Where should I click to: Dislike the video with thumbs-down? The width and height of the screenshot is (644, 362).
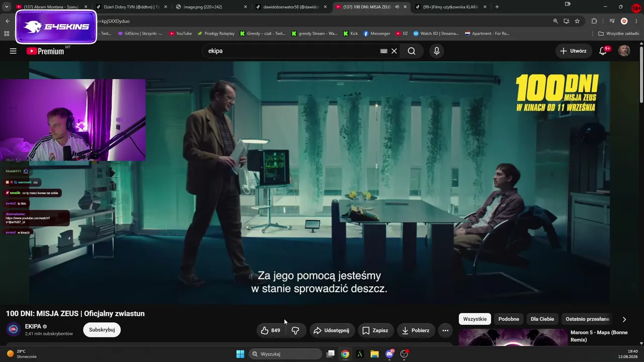295,330
